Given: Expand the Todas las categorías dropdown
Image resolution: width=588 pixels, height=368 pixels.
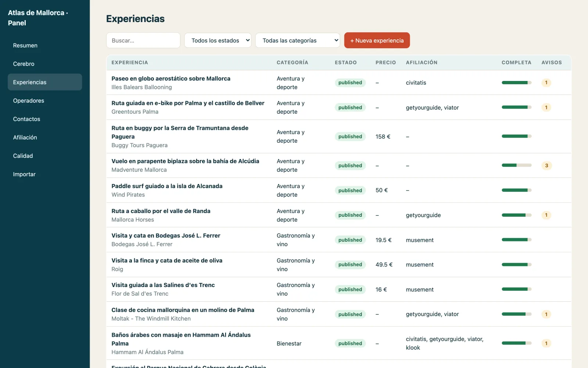Looking at the screenshot, I should point(298,40).
